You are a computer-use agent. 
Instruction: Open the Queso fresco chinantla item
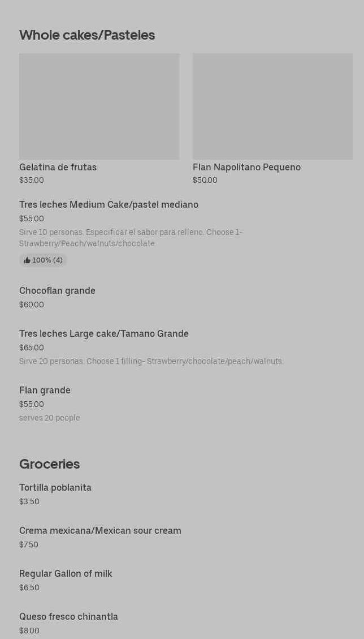pyautogui.click(x=68, y=616)
